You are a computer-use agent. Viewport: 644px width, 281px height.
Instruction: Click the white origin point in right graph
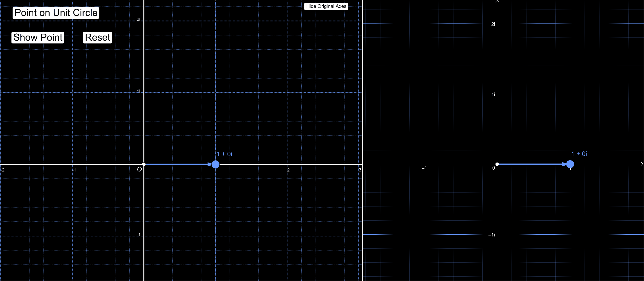[497, 164]
